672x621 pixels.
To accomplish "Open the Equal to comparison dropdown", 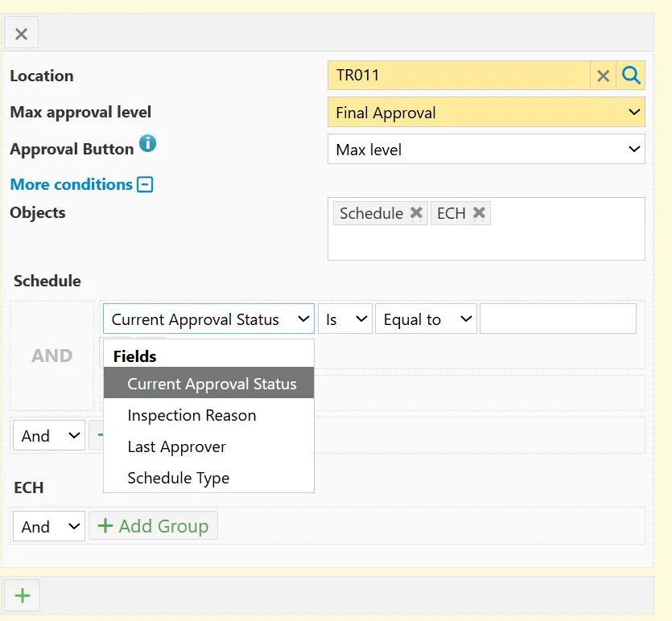I will (426, 319).
